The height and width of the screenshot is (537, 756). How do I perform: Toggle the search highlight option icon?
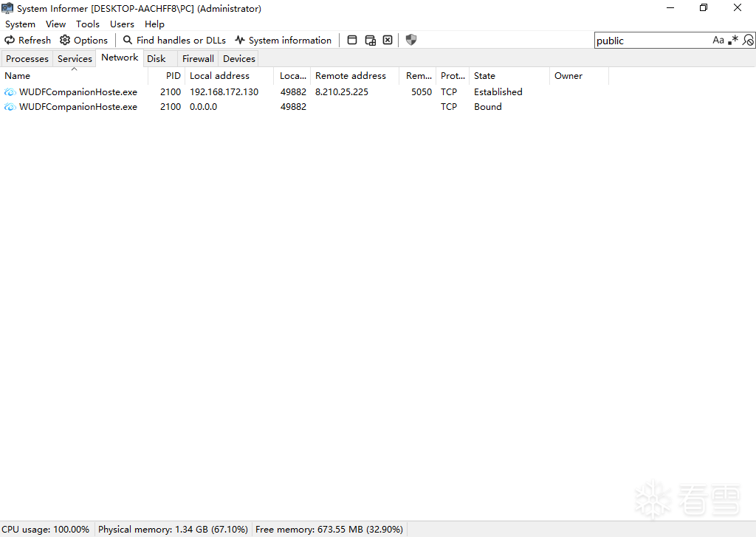point(748,41)
